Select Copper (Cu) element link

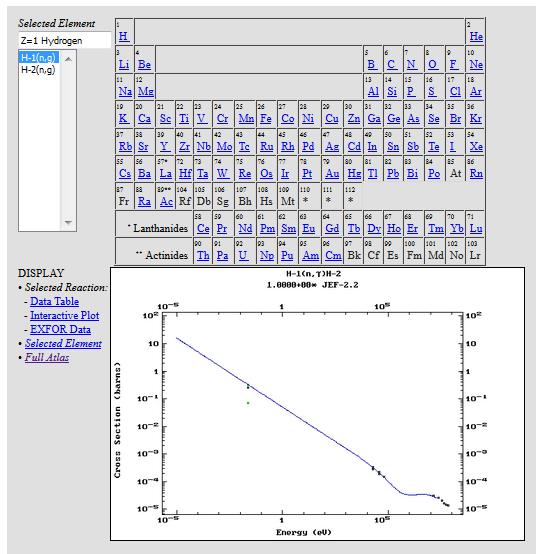(332, 118)
